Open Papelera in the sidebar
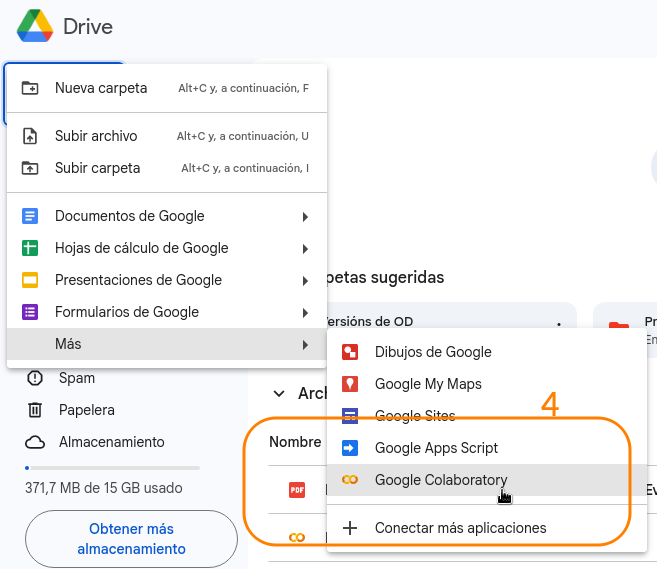The width and height of the screenshot is (657, 569). 87,410
